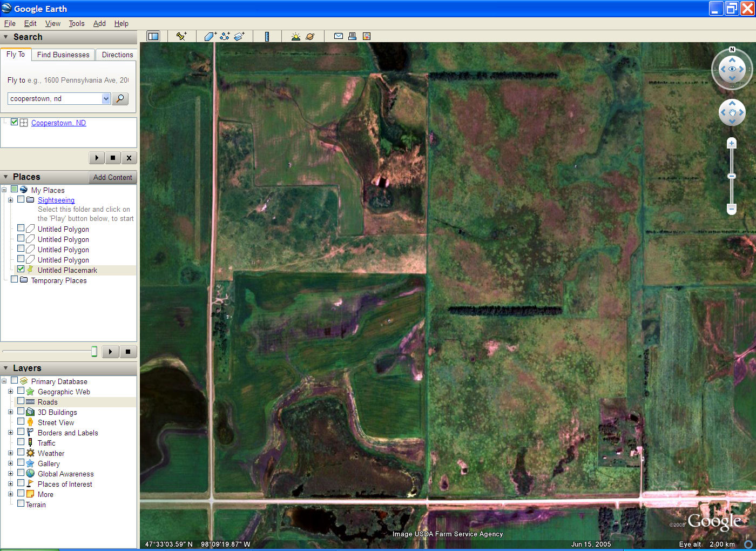The image size is (756, 551).
Task: Enable the Traffic layer checkbox
Action: [x=21, y=442]
